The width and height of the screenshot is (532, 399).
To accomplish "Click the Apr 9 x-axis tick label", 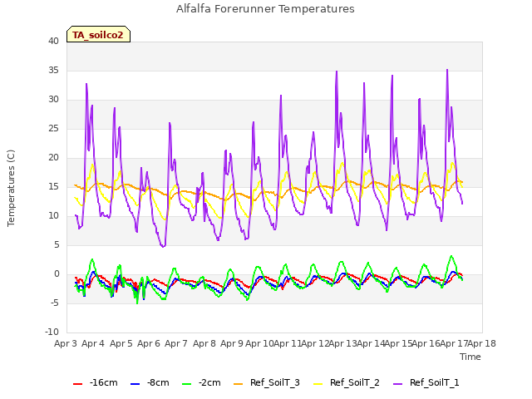I will (x=232, y=343).
